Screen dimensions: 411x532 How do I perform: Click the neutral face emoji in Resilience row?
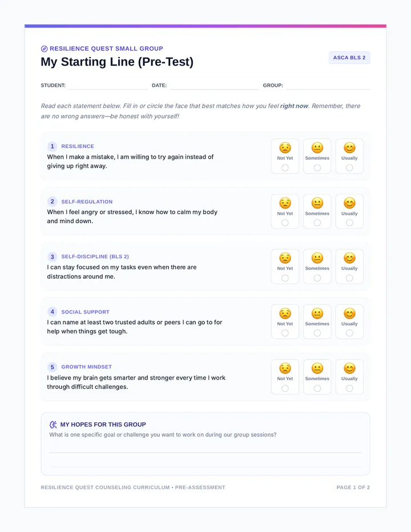[317, 148]
